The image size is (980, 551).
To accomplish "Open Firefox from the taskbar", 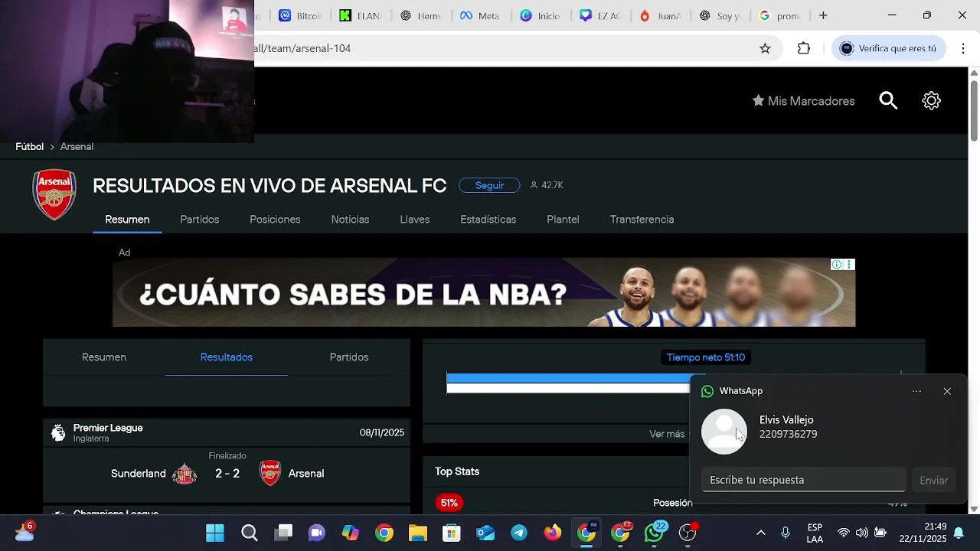I will [x=553, y=533].
